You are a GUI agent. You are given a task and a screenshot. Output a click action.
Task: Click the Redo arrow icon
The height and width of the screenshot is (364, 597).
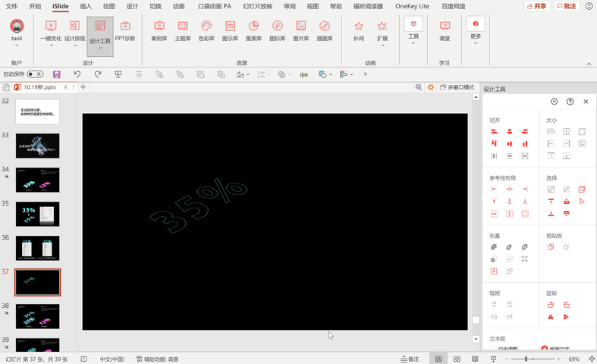(x=98, y=74)
